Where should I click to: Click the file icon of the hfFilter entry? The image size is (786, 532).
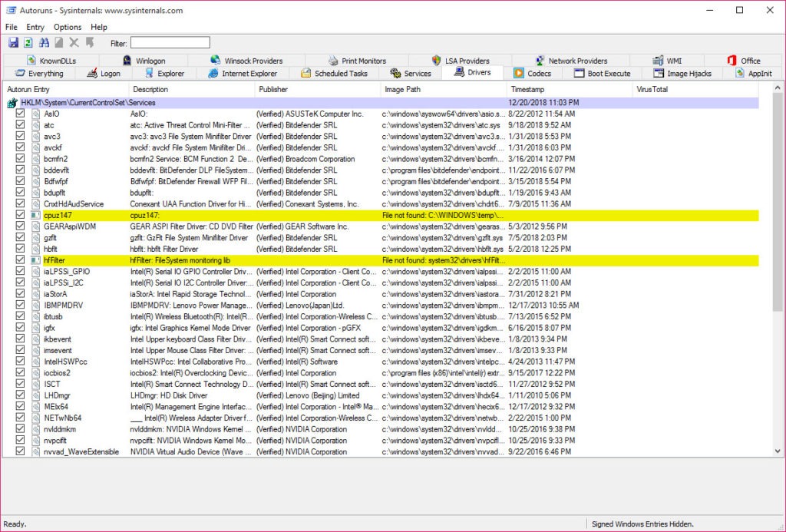35,260
